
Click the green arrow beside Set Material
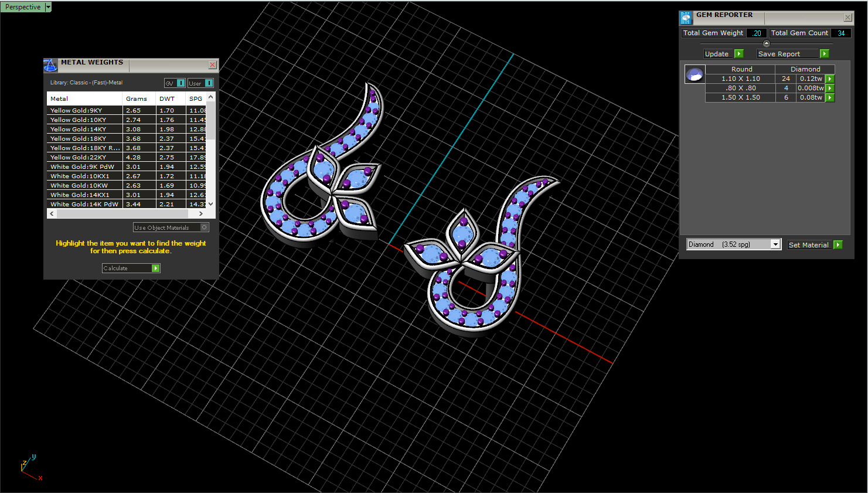coord(838,244)
